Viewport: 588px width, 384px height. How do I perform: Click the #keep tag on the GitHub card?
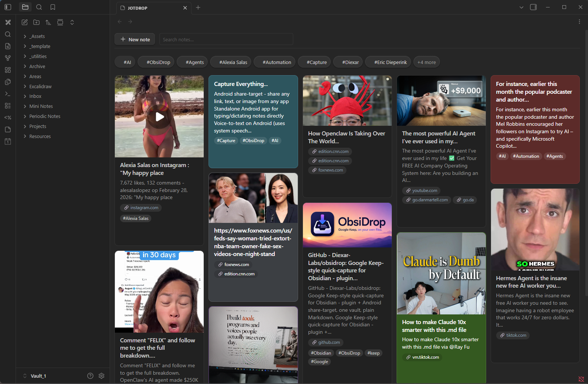point(373,353)
